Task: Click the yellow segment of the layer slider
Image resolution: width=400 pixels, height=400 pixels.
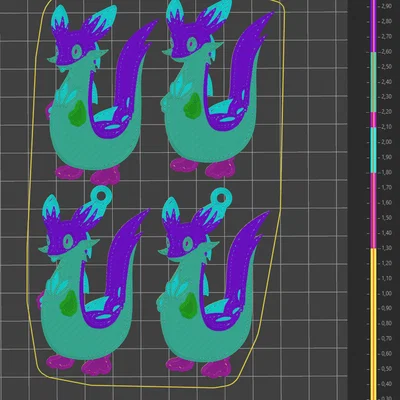Action: pos(374,324)
